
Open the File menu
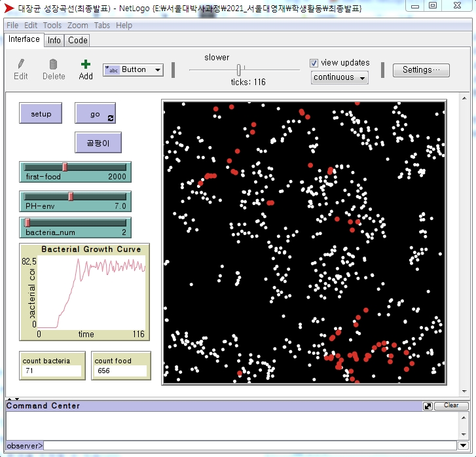12,25
